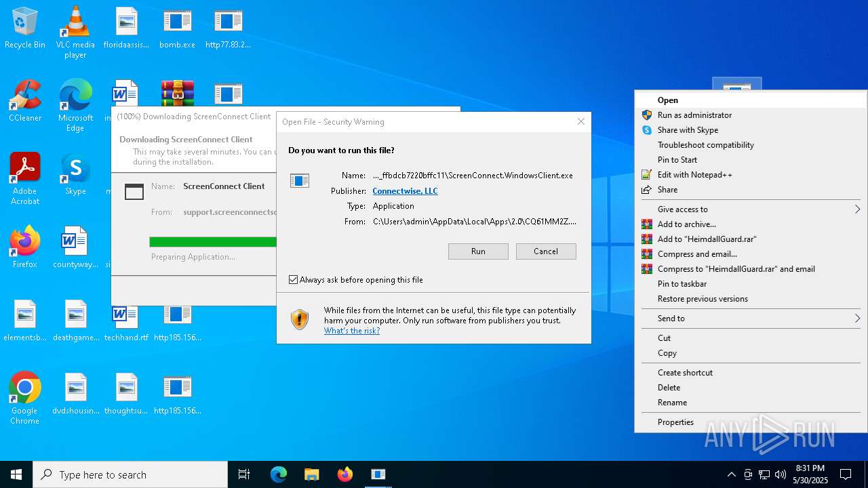Choose Compress and email...
Viewport: 868px width, 488px height.
751,254
